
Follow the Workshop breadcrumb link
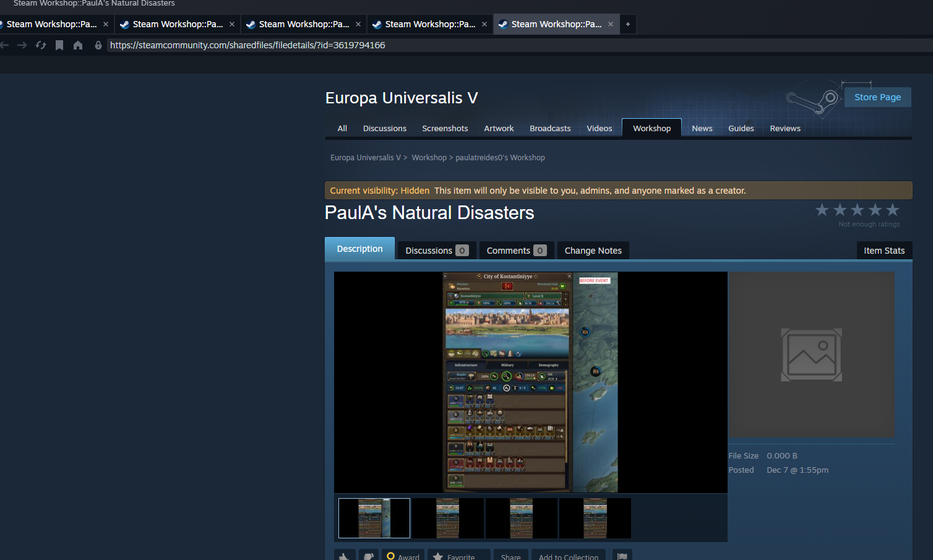pyautogui.click(x=429, y=158)
